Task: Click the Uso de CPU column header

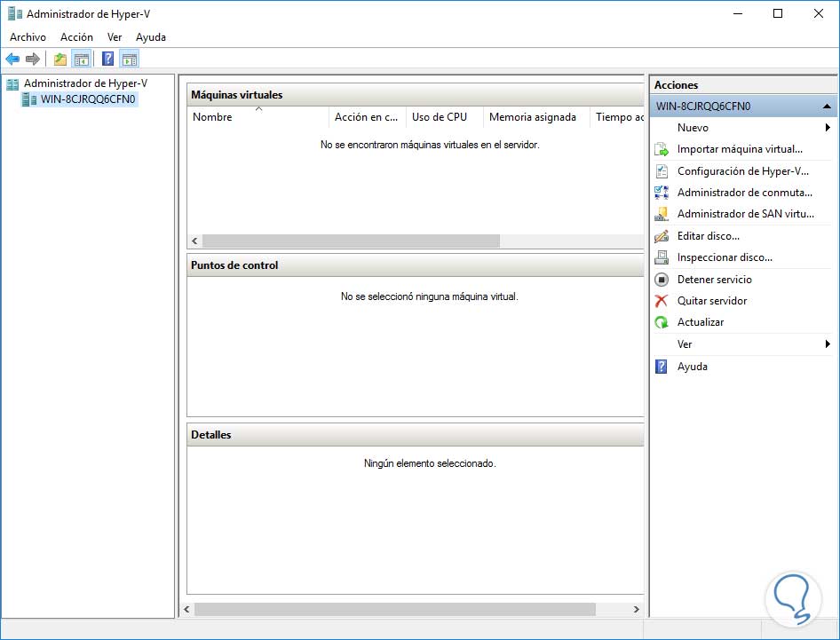Action: click(x=444, y=117)
